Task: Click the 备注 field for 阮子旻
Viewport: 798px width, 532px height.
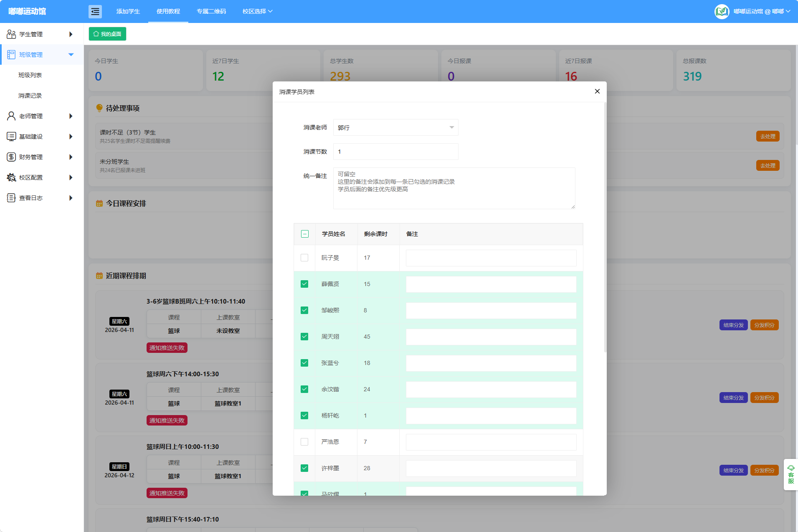Action: (491, 258)
